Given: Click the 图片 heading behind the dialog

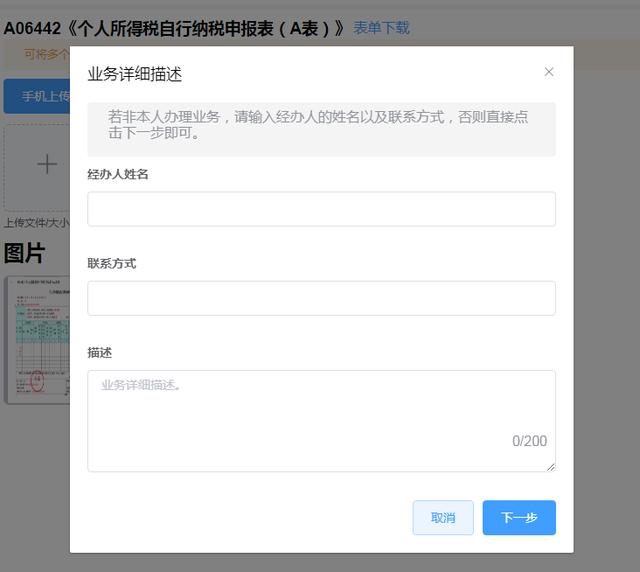Looking at the screenshot, I should pos(24,253).
